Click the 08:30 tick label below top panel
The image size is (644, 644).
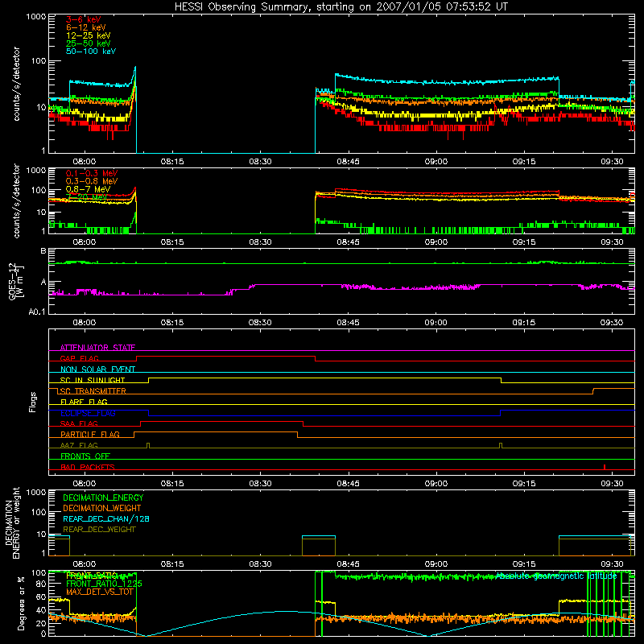[x=260, y=162]
